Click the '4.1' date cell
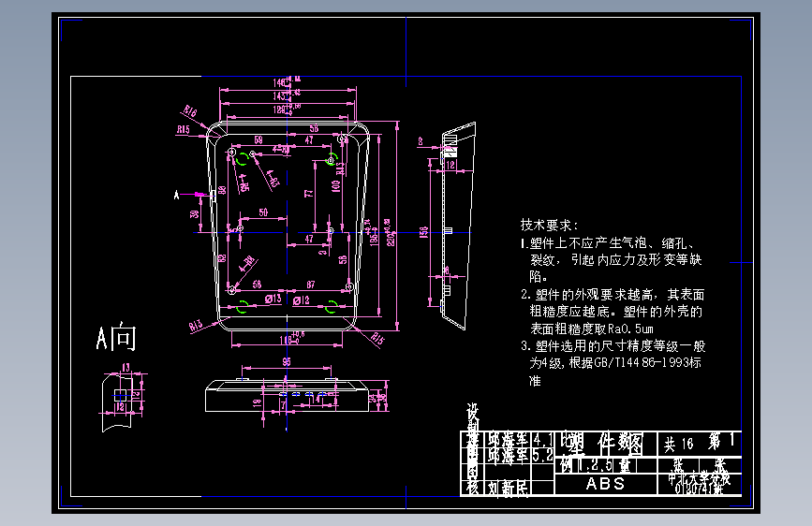The height and width of the screenshot is (526, 812). tap(543, 440)
